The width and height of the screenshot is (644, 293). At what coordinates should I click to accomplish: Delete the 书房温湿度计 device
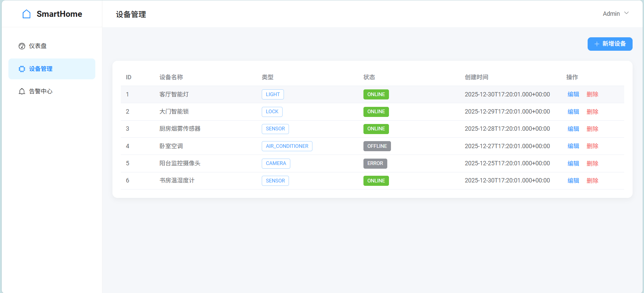[x=592, y=181]
